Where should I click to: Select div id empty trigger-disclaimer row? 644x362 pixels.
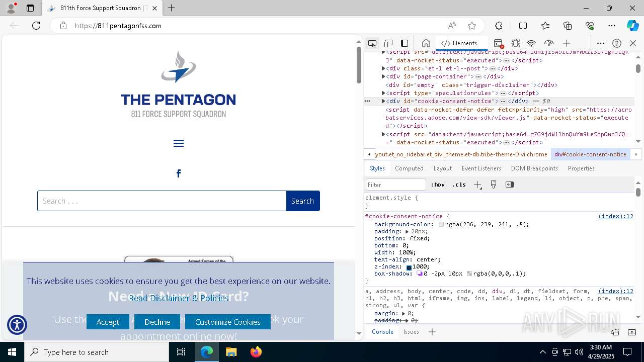[x=471, y=85]
